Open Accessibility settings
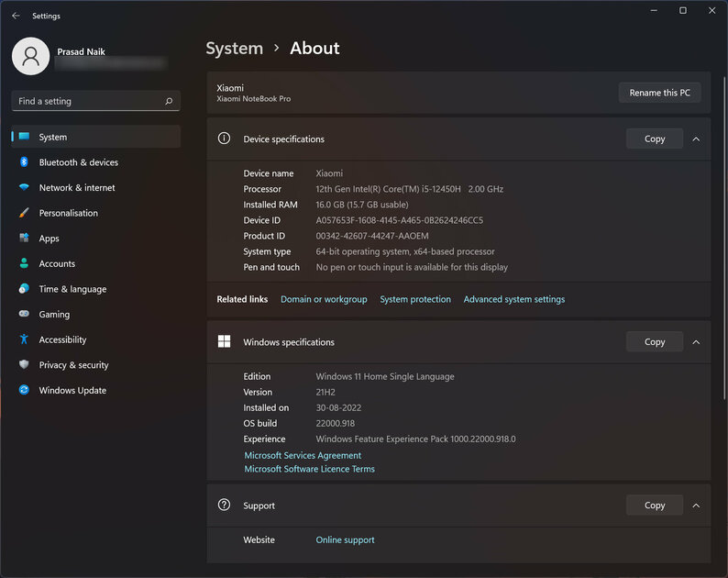728x578 pixels. point(96,339)
